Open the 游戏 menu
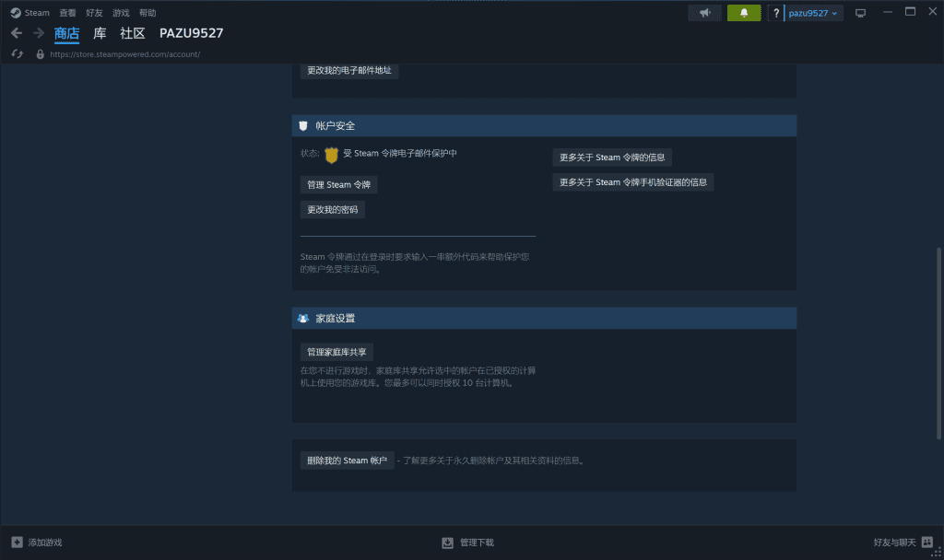 pos(121,13)
